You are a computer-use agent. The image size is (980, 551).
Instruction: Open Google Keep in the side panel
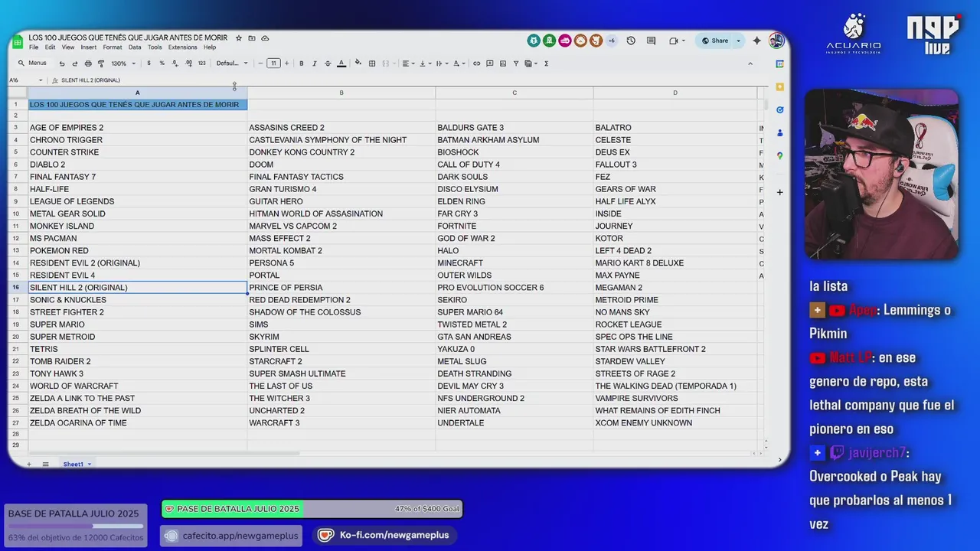[x=779, y=86]
